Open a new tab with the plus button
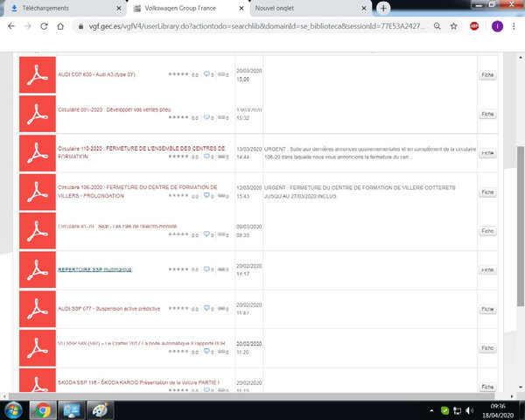525x420 pixels. point(383,8)
